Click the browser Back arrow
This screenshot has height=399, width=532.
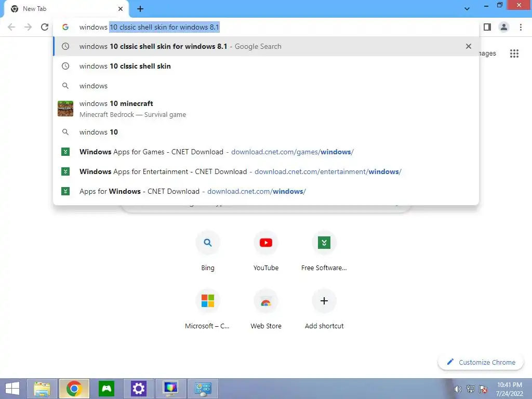[x=11, y=27]
